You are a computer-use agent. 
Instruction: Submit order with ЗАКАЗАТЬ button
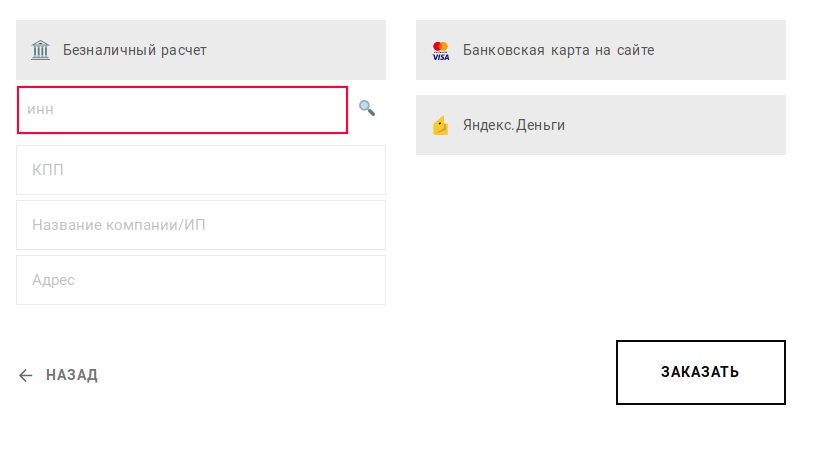click(701, 373)
